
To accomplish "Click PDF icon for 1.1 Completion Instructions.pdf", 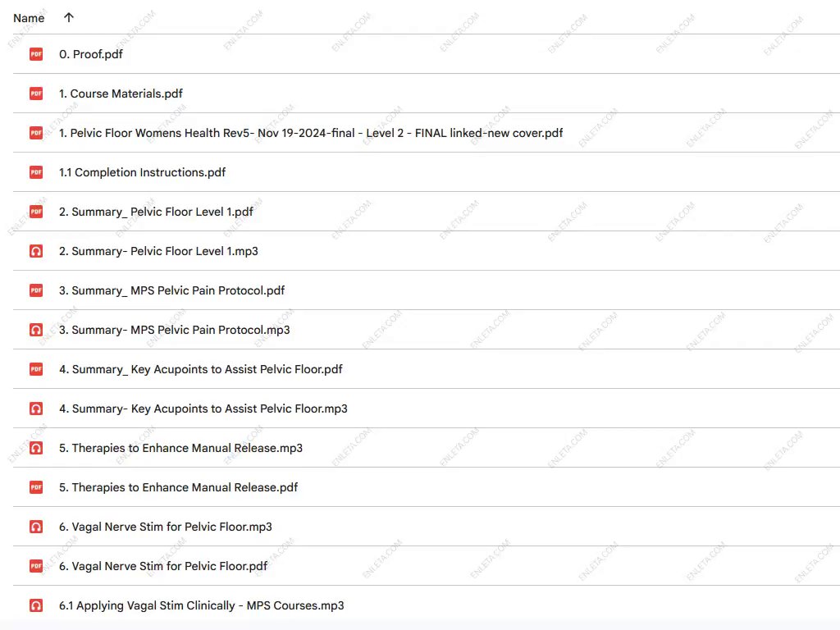I will (36, 172).
